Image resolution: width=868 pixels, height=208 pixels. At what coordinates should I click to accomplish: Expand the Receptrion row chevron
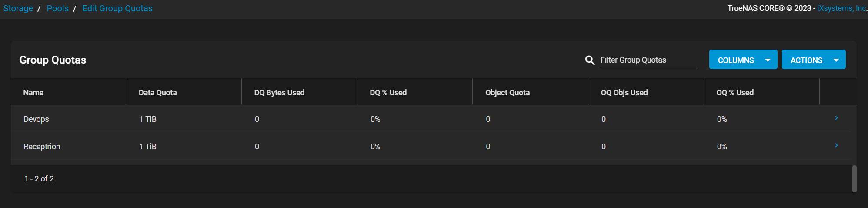[x=836, y=145]
